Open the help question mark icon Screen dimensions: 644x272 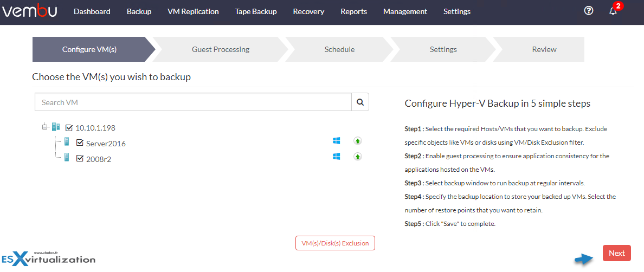tap(589, 11)
